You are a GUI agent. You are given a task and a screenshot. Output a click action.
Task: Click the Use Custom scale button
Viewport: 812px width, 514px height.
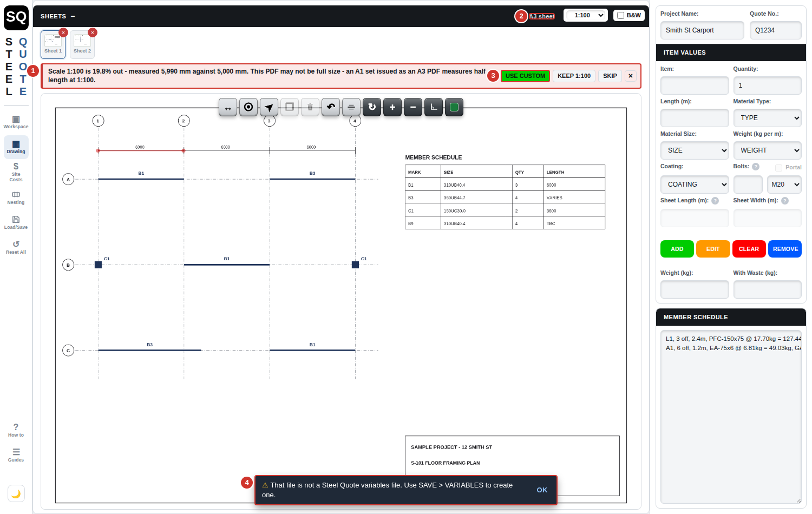525,76
